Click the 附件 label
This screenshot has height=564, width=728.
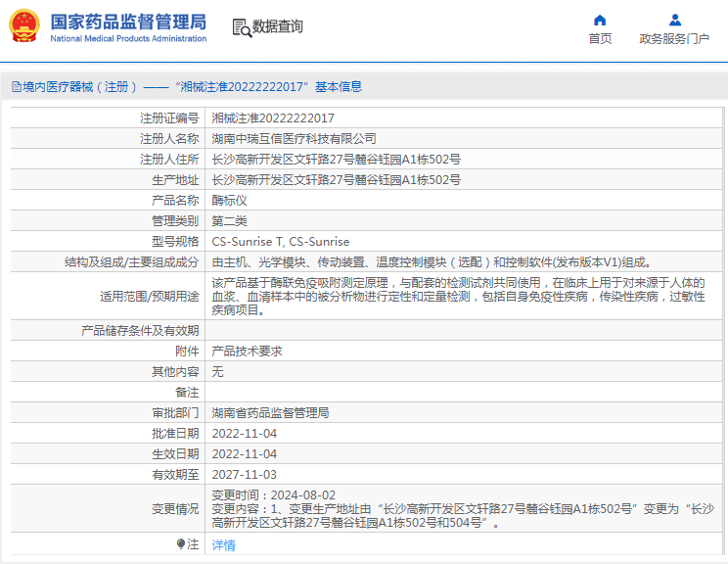pos(187,351)
